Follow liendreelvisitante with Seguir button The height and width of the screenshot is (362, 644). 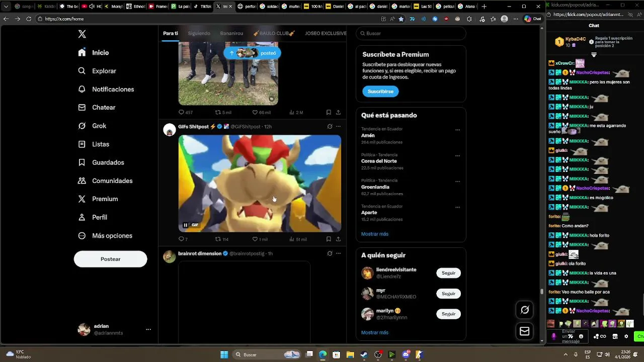448,273
